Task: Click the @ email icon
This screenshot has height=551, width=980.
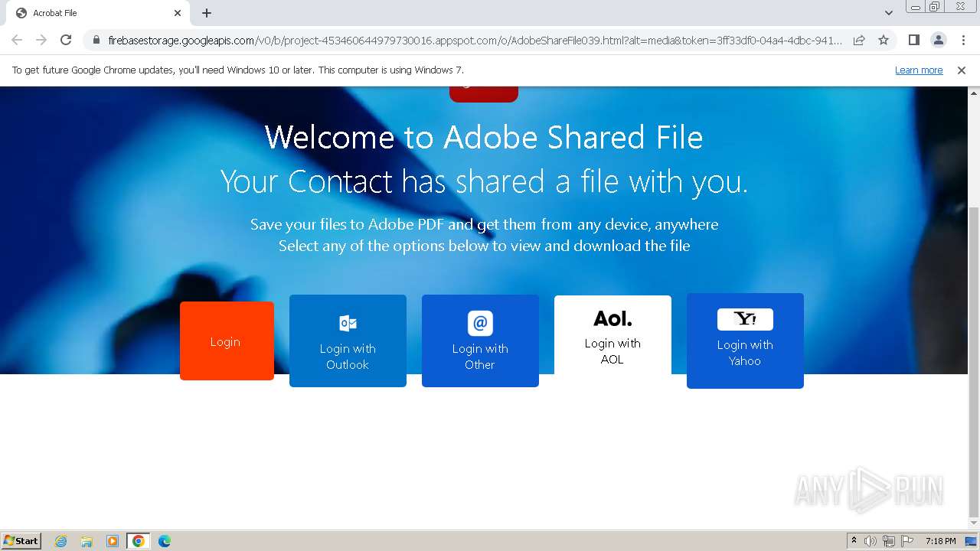Action: pyautogui.click(x=480, y=323)
